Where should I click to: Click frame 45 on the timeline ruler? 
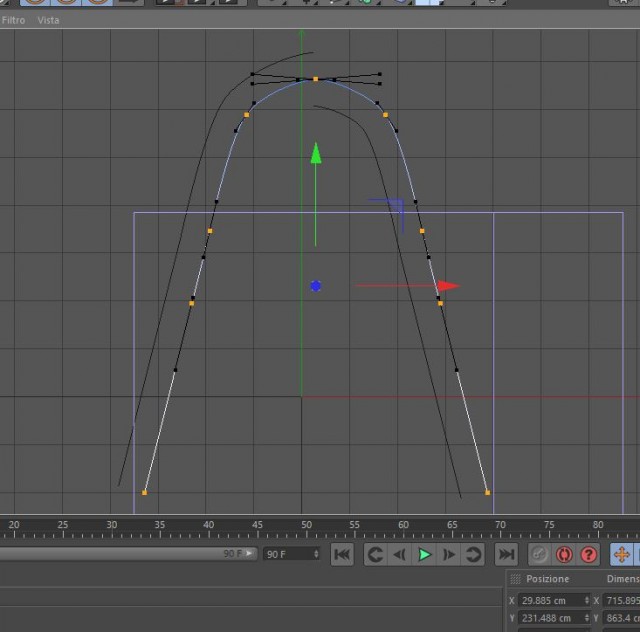pyautogui.click(x=258, y=527)
